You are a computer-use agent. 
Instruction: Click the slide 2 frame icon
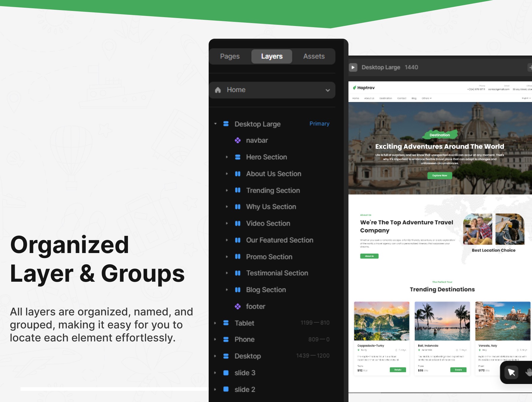coord(226,389)
